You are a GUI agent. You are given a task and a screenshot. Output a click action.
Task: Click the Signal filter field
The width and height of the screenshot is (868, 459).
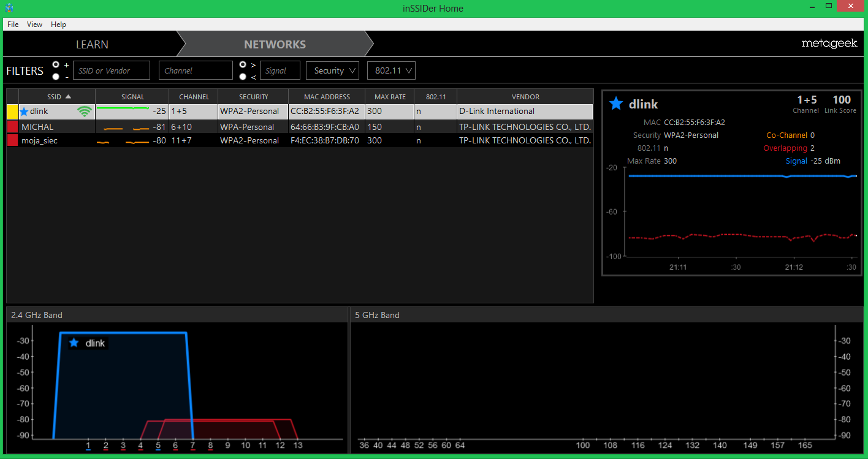[280, 70]
